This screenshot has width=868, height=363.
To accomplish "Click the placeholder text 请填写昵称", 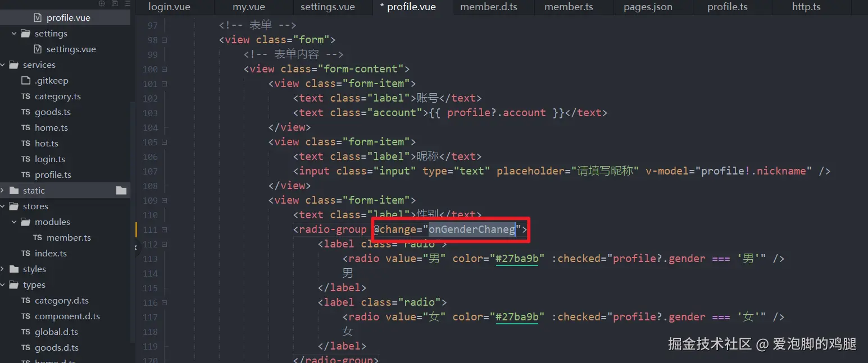I will pos(606,171).
